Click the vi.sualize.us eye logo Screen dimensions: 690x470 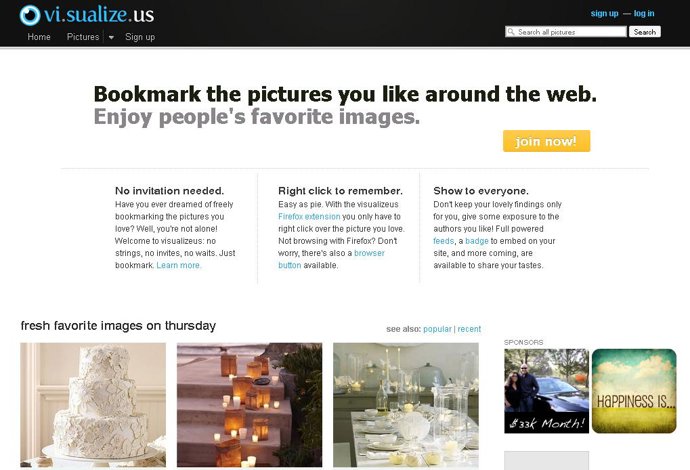[30, 15]
